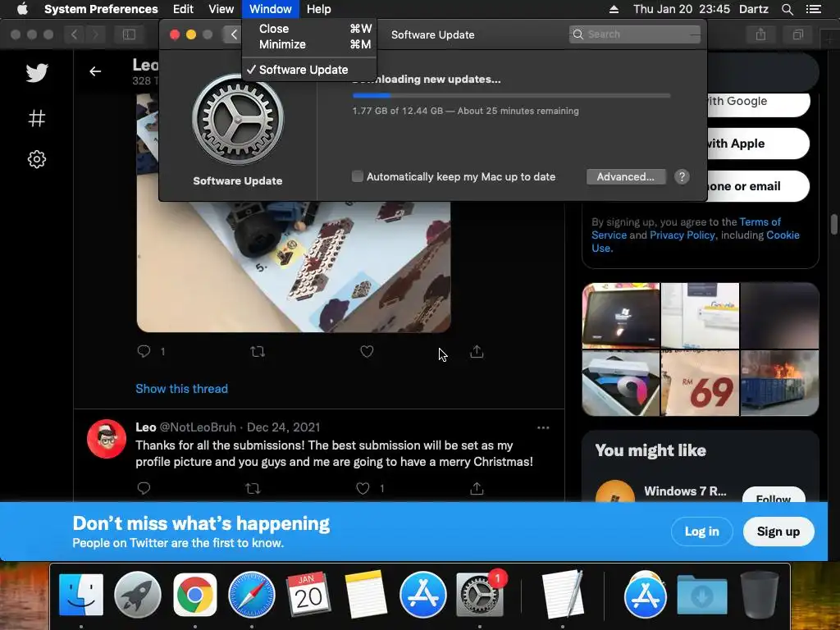Open Google Chrome from the Dock

[x=195, y=595]
